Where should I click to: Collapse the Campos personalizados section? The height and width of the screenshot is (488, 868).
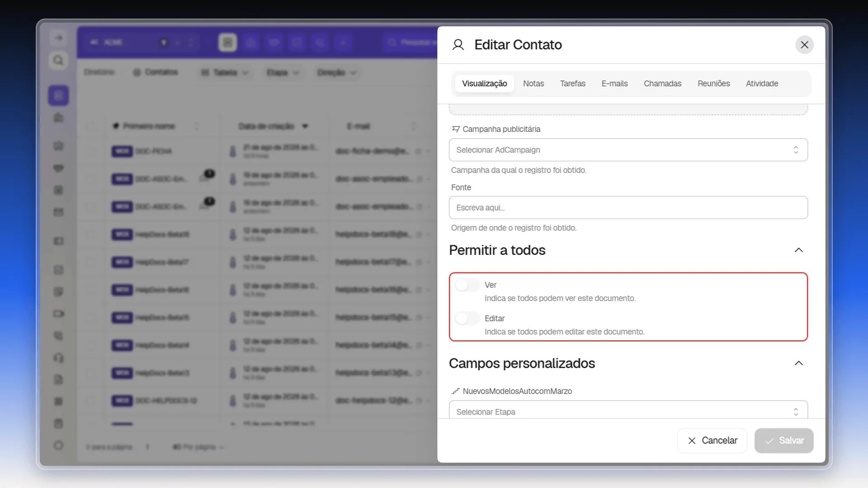[799, 363]
